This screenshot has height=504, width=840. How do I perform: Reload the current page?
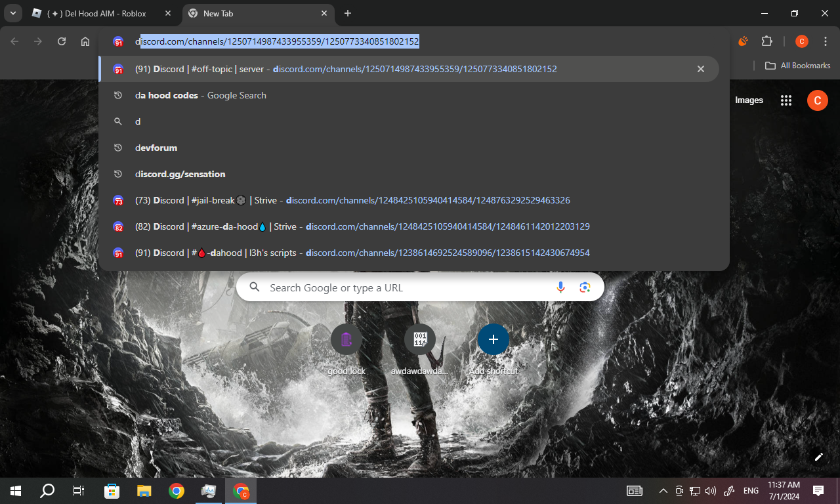click(x=62, y=41)
